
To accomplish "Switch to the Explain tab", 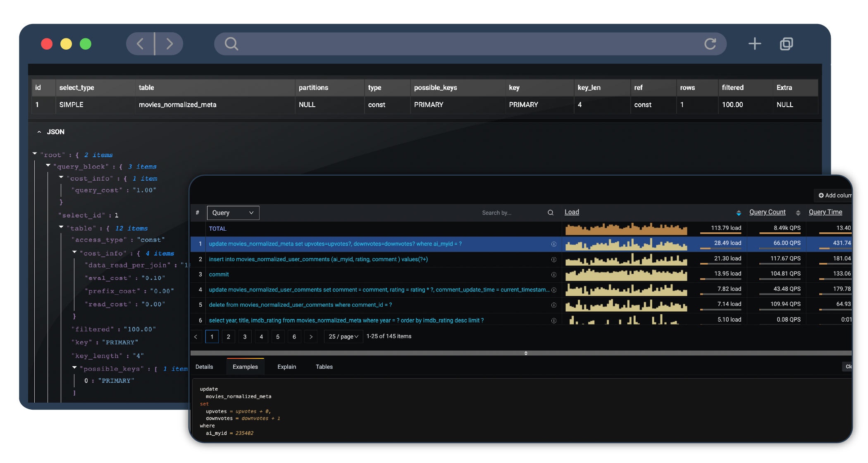I will coord(286,367).
